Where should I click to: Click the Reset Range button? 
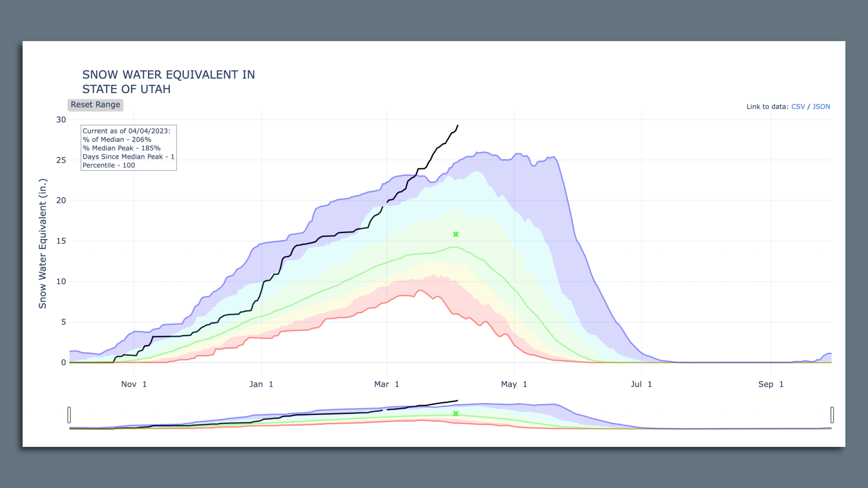click(x=95, y=105)
